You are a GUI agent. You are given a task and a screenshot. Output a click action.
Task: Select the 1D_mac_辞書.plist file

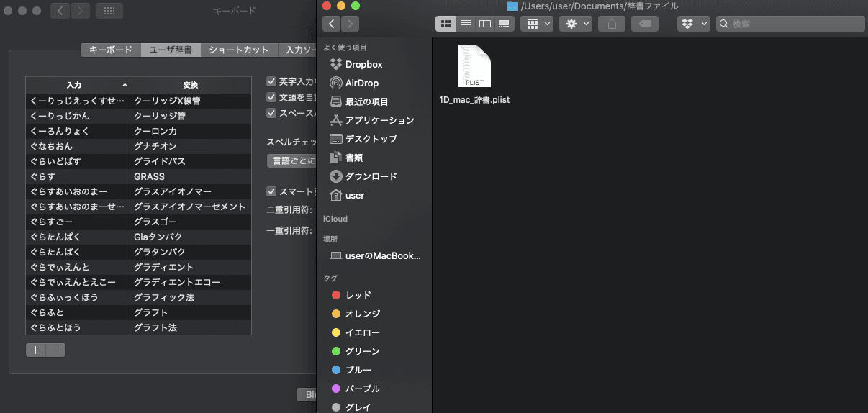(x=474, y=76)
